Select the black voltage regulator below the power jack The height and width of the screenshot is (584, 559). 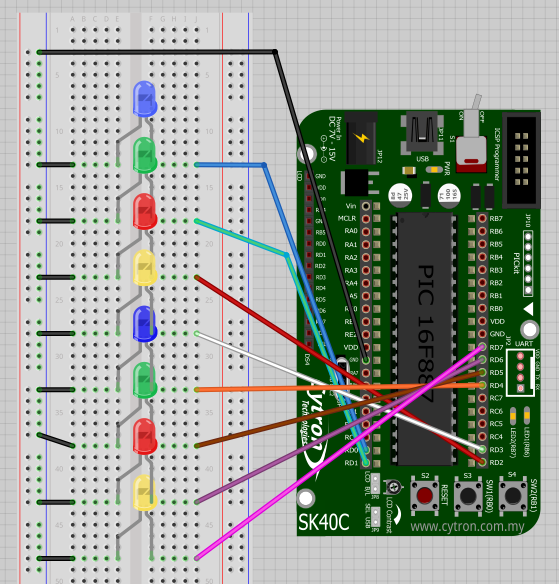point(358,182)
